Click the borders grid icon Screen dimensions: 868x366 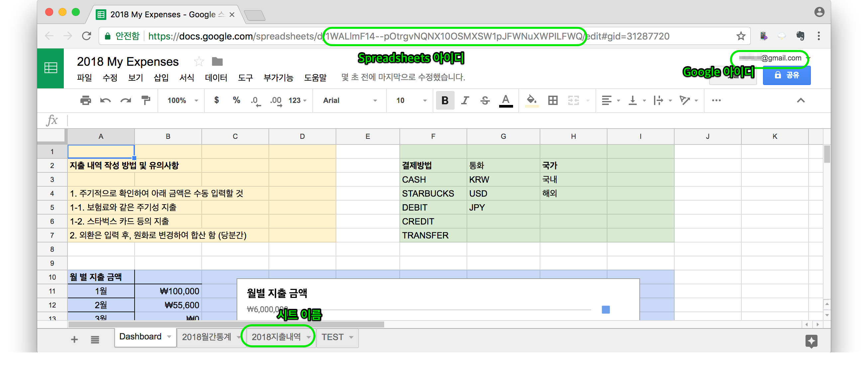tap(553, 100)
